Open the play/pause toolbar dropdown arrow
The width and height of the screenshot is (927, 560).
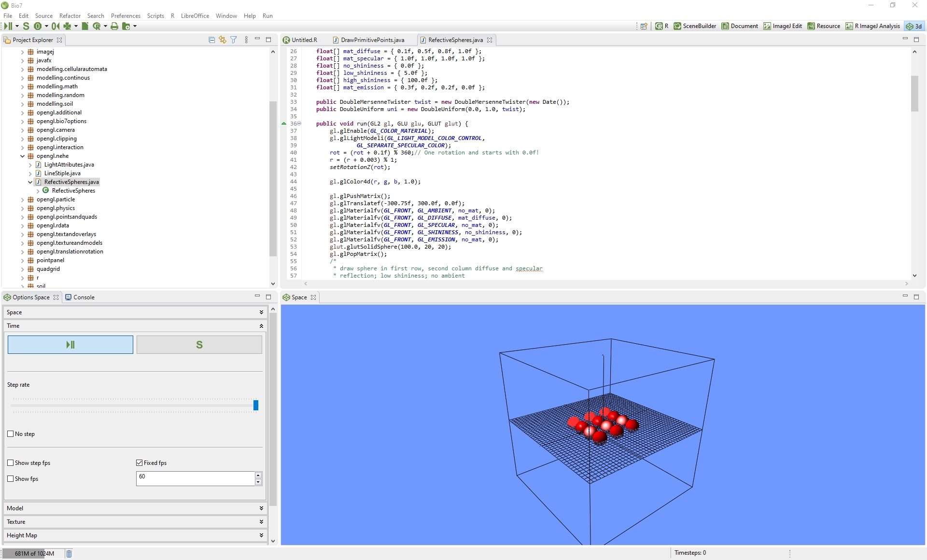(x=17, y=26)
